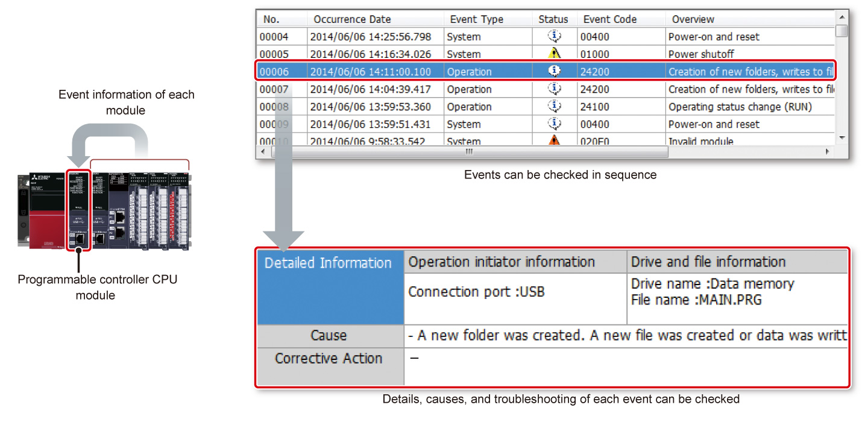The width and height of the screenshot is (868, 422).
Task: Sort by the Event Type column header
Action: [475, 19]
